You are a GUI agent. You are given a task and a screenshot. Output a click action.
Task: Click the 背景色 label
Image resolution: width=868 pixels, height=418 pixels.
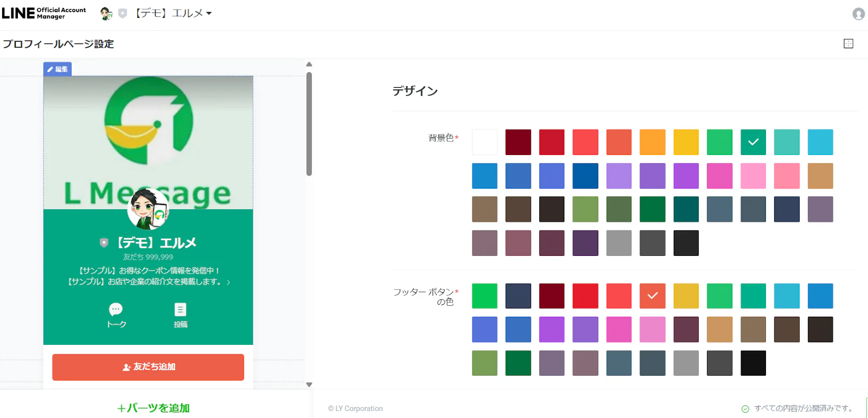[441, 138]
